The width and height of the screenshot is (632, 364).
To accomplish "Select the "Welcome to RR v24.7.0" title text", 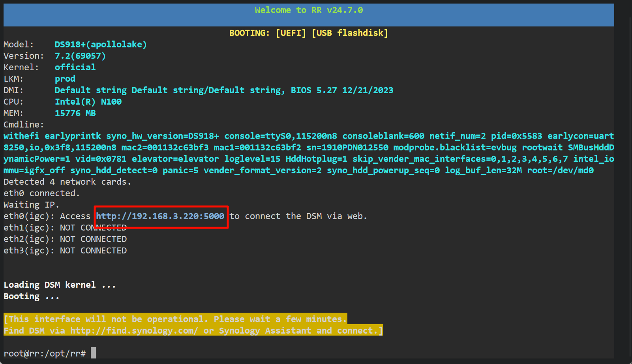I will [309, 10].
